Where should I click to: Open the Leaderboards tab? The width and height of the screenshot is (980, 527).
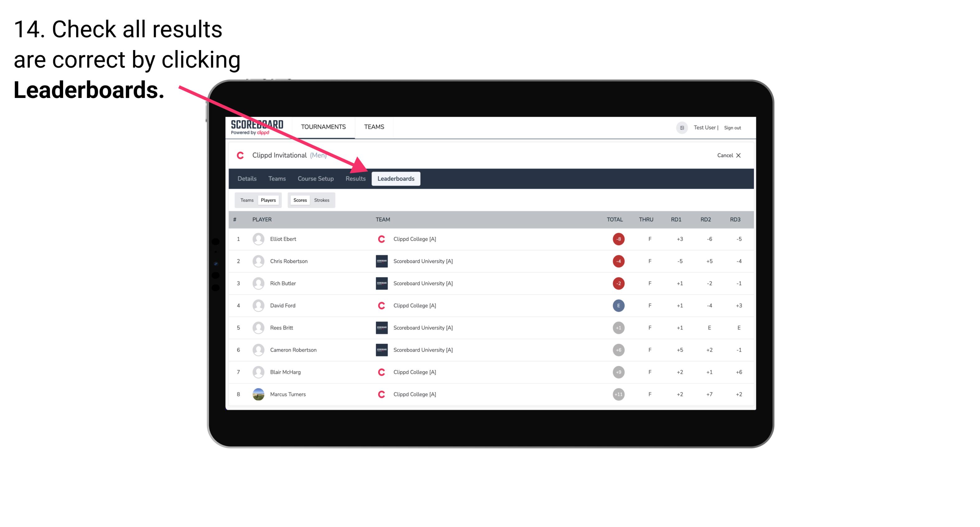[396, 178]
